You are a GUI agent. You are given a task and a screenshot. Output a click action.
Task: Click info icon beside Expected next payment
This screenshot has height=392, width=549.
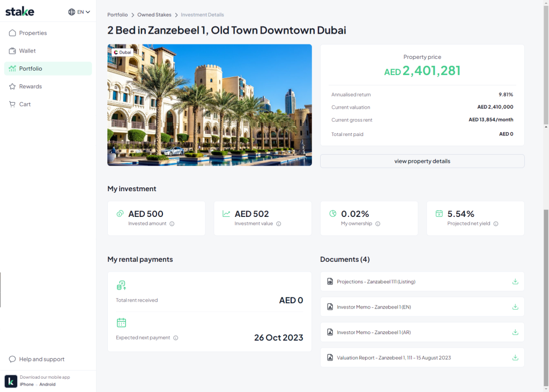pyautogui.click(x=176, y=338)
